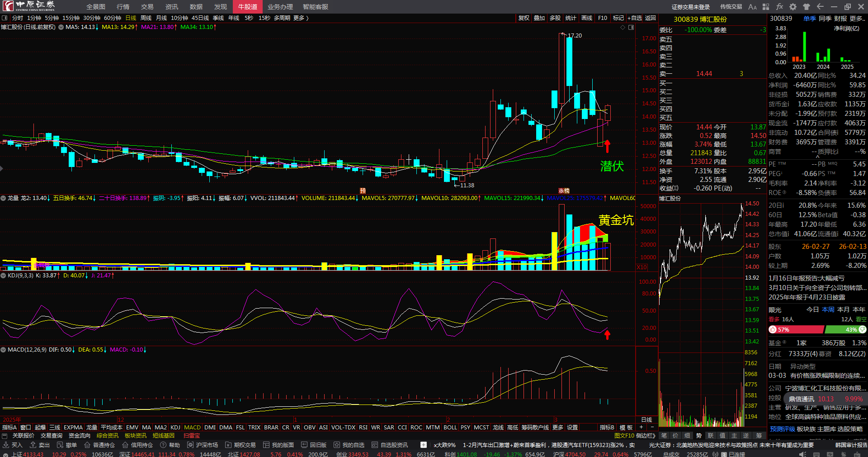Viewport: 868px width, 457px height.
Task: Click the 传统交易 button
Action: 731,7
